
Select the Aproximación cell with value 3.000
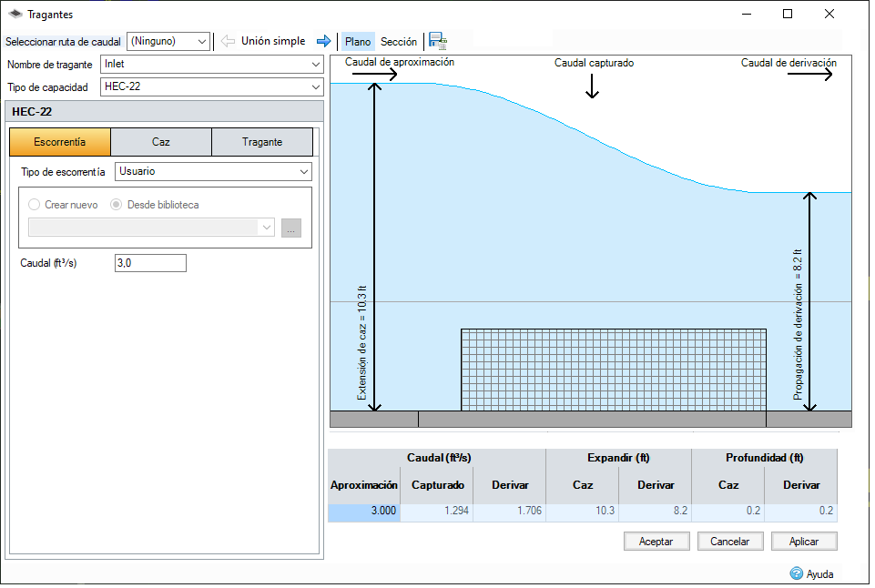(x=364, y=511)
